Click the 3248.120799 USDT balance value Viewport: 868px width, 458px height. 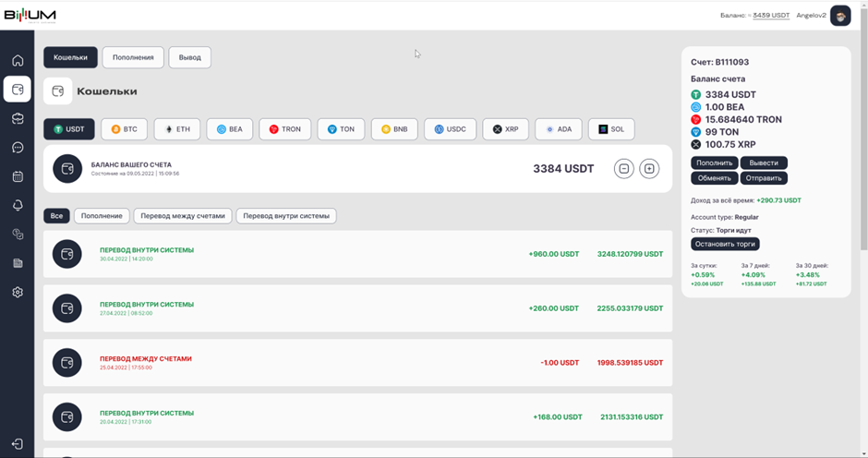pyautogui.click(x=630, y=254)
